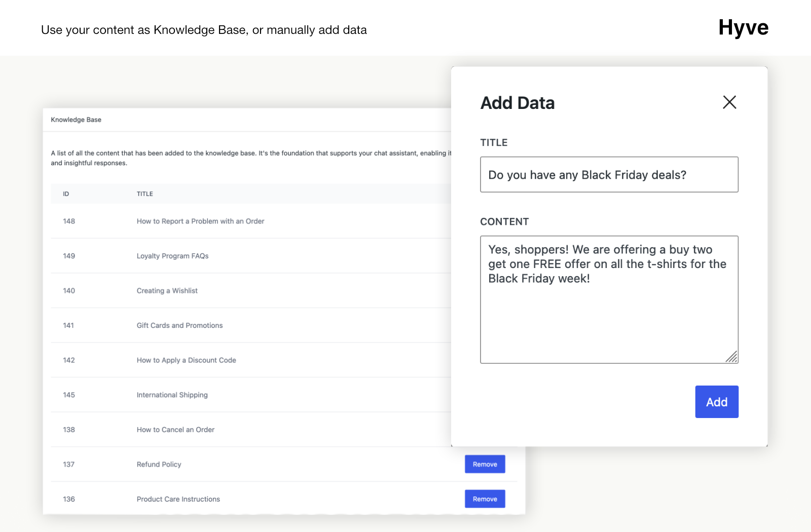Screen dimensions: 811x532
Task: Remove the Refund Policy entry
Action: [x=485, y=464]
